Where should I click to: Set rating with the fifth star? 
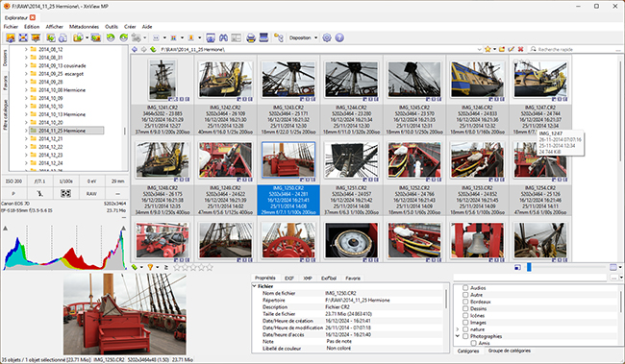(210, 267)
